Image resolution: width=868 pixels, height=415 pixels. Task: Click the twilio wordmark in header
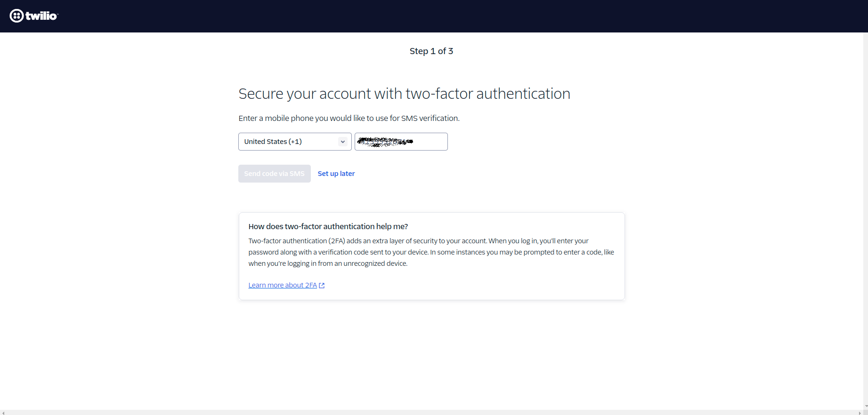click(x=41, y=16)
